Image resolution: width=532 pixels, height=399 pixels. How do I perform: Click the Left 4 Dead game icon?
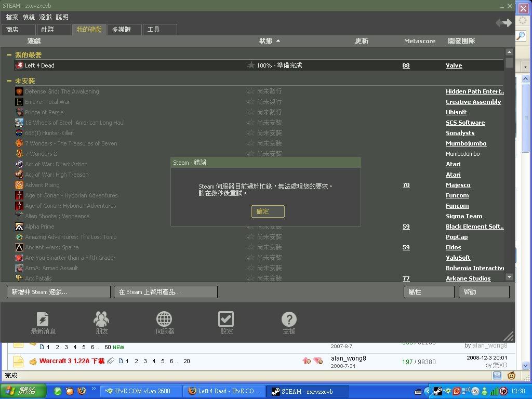click(19, 65)
